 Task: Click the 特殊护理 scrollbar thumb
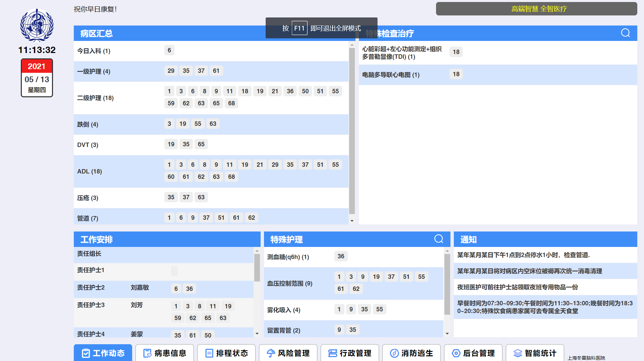point(447,284)
